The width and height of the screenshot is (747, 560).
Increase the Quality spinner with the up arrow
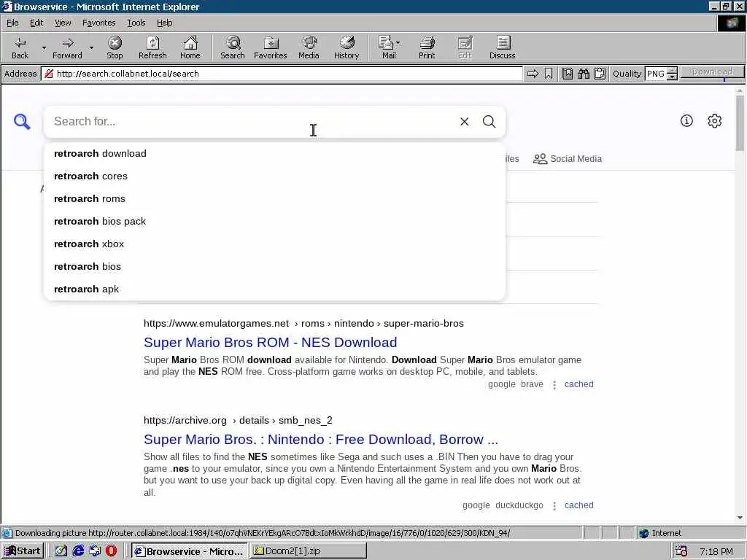coord(672,71)
